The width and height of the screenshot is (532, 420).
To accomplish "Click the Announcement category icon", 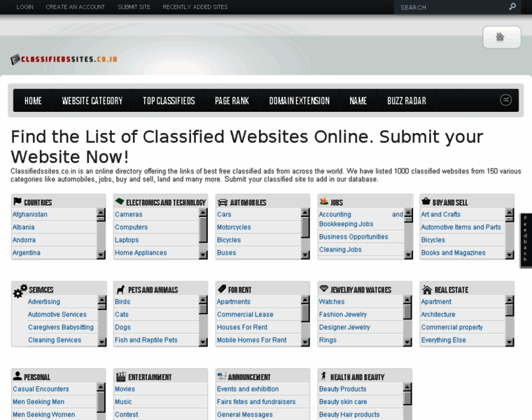I will pos(222,376).
